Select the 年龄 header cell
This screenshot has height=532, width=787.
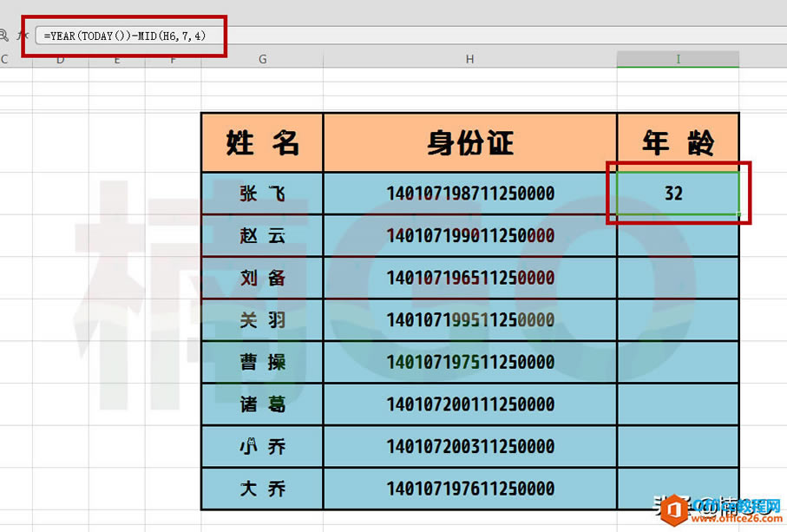coord(678,142)
